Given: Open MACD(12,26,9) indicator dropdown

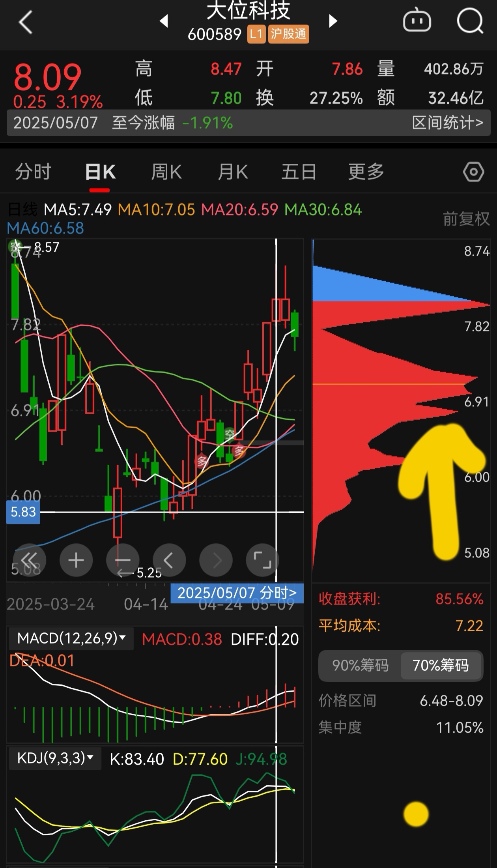Looking at the screenshot, I should point(71,638).
